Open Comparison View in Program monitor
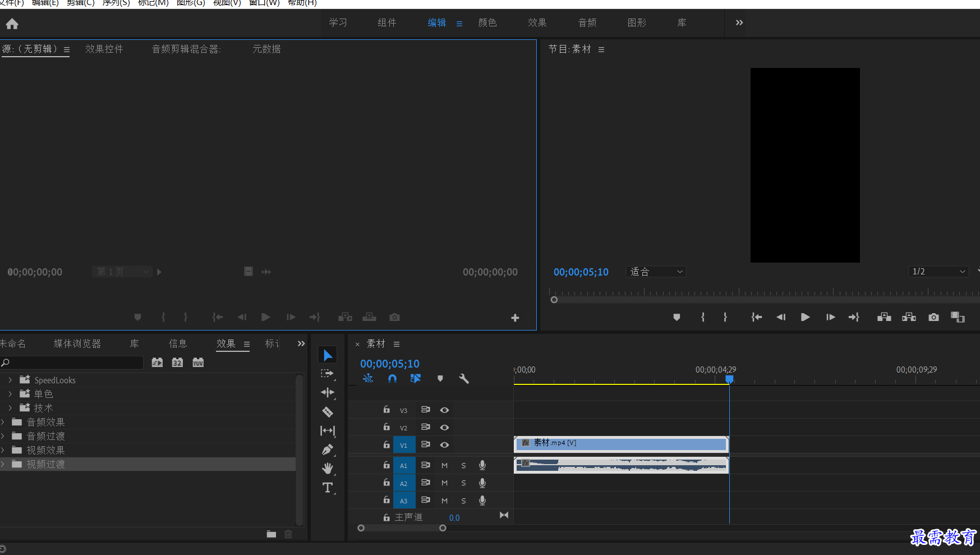The image size is (980, 555). (x=958, y=317)
